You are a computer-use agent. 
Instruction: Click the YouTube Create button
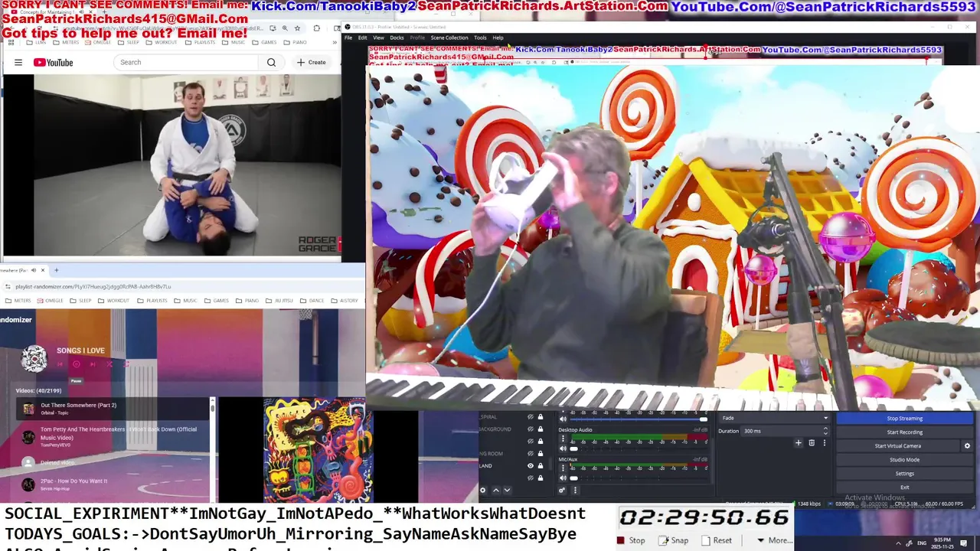tap(312, 63)
